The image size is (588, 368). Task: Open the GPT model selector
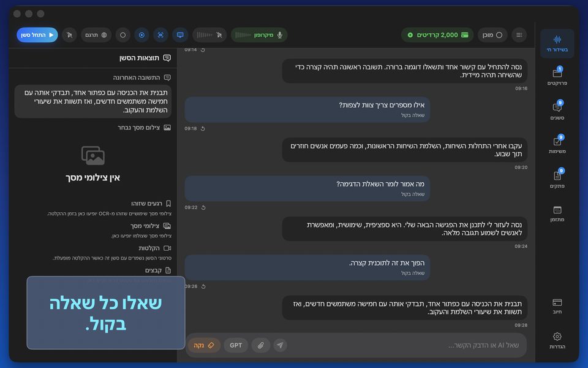[x=236, y=345]
